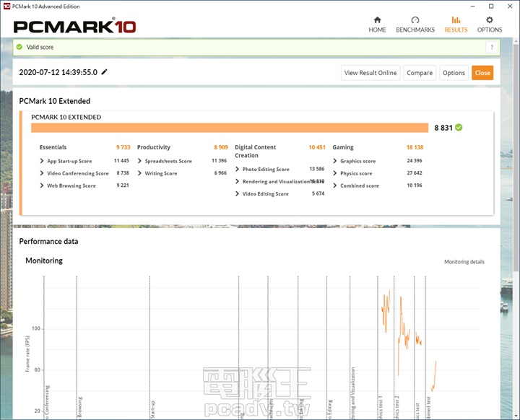Close the result with orange Close button
Image resolution: width=520 pixels, height=420 pixels.
point(482,73)
